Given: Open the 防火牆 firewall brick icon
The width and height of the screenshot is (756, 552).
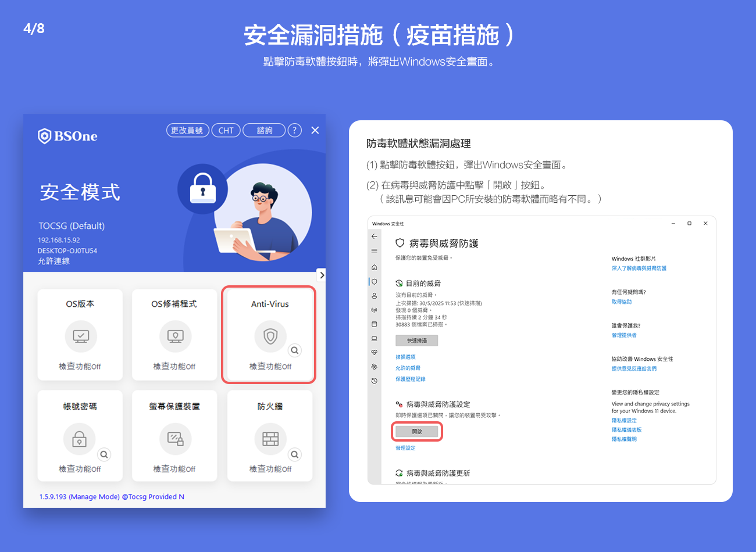Looking at the screenshot, I should (270, 439).
